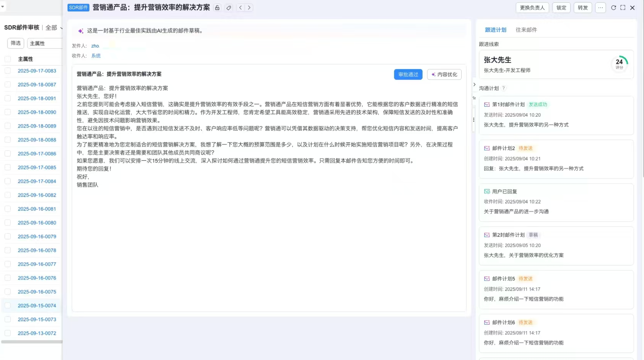Click the lead score 24 progress ring

tap(619, 63)
